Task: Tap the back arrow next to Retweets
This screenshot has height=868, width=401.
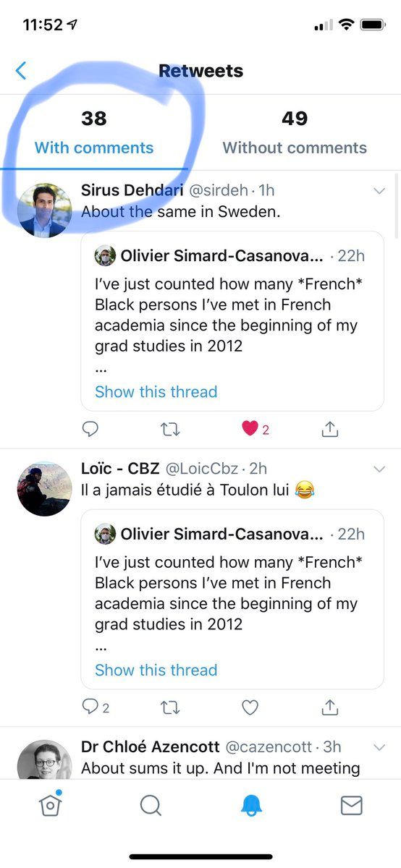Action: point(21,71)
